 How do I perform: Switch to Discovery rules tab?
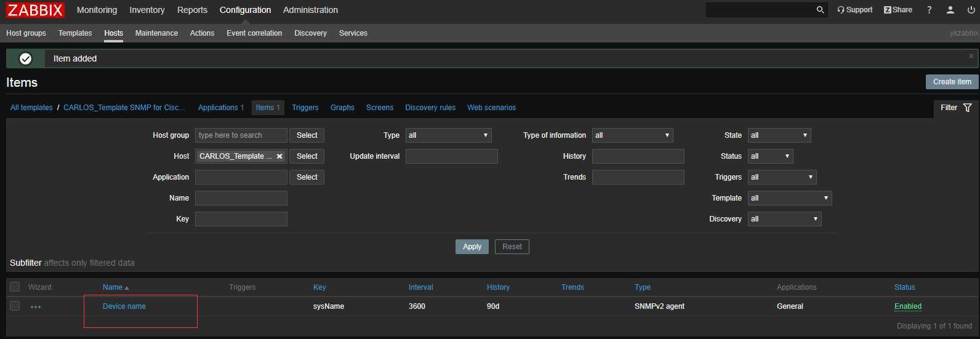coord(430,108)
